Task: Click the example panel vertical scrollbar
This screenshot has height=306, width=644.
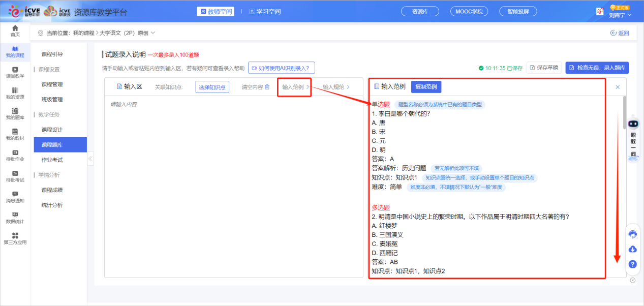Action: coord(624,112)
